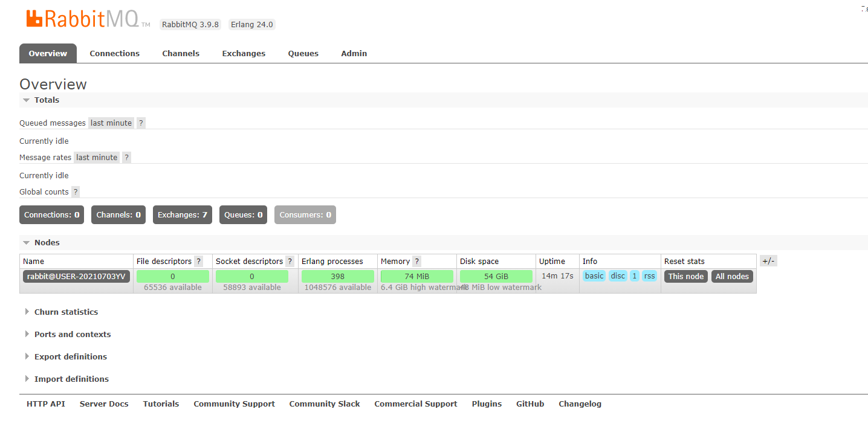Image resolution: width=868 pixels, height=441 pixels.
Task: Reset stats for All nodes
Action: click(x=733, y=277)
